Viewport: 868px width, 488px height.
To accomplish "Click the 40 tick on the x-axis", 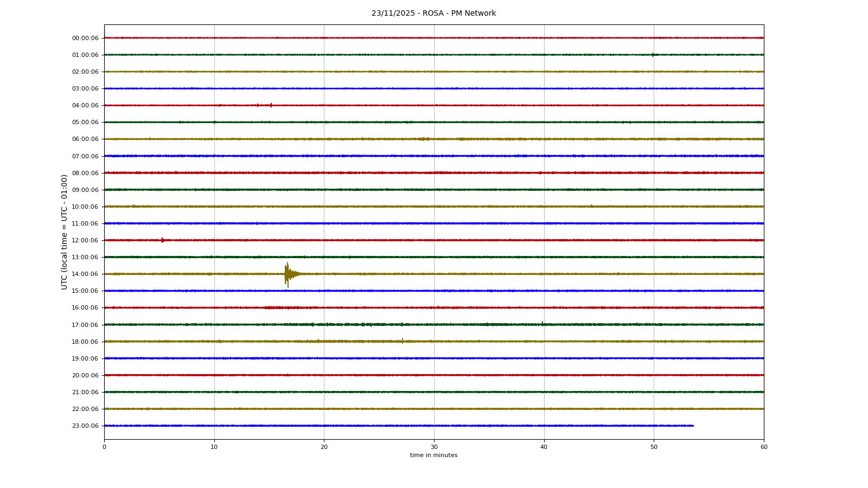I will (544, 447).
